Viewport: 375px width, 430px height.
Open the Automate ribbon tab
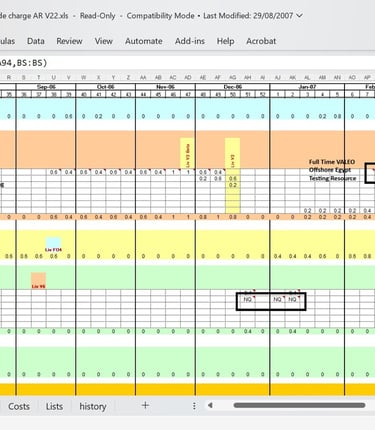[x=144, y=41]
